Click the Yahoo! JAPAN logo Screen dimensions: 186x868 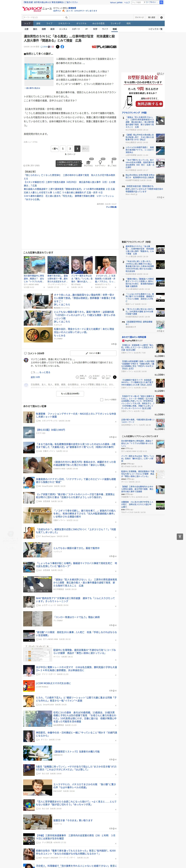tap(32, 9)
